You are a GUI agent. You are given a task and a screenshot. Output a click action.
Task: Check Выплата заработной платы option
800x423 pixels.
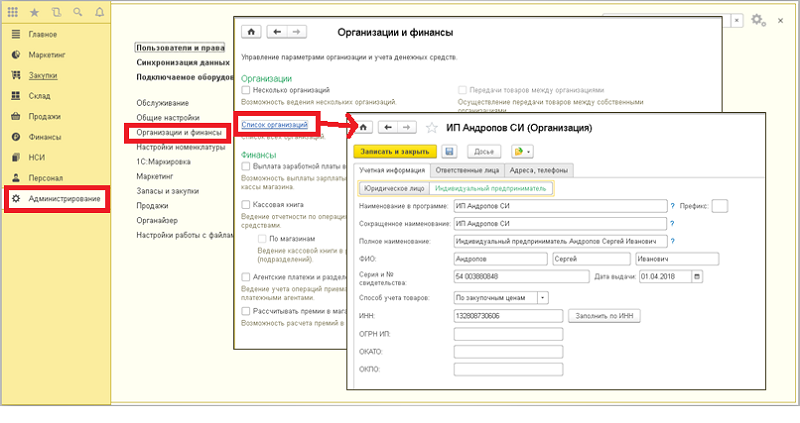click(x=246, y=166)
